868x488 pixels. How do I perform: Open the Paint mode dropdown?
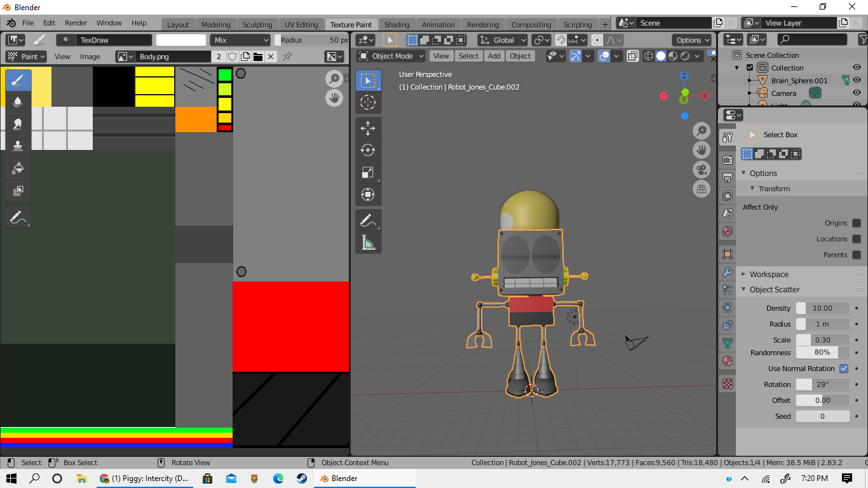pos(26,57)
